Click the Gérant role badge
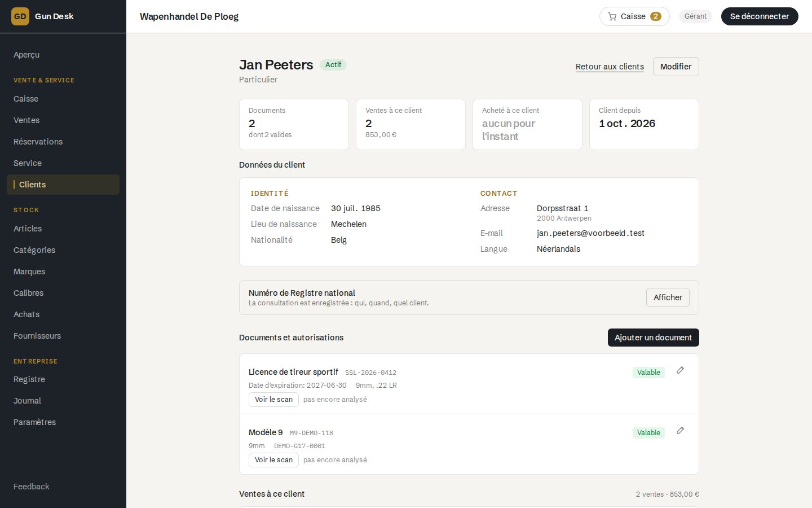Image resolution: width=812 pixels, height=508 pixels. click(695, 16)
